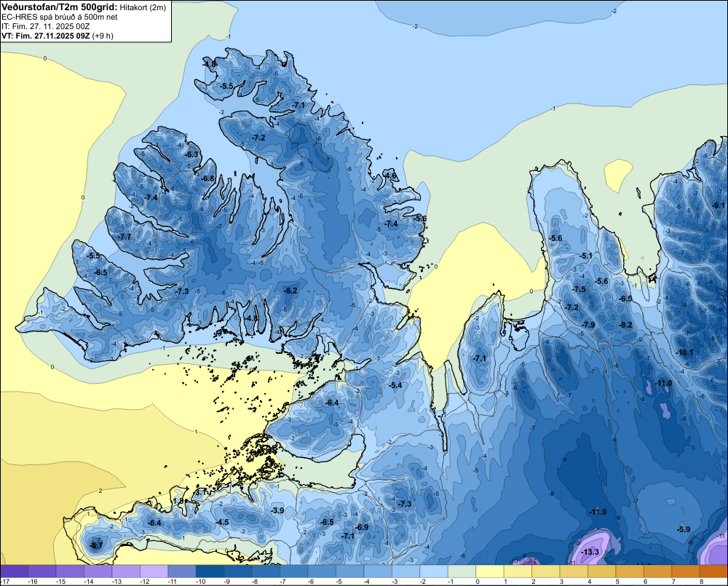728x586 pixels.
Task: Select the legend swatch between -12 and -11
Action: [154, 571]
